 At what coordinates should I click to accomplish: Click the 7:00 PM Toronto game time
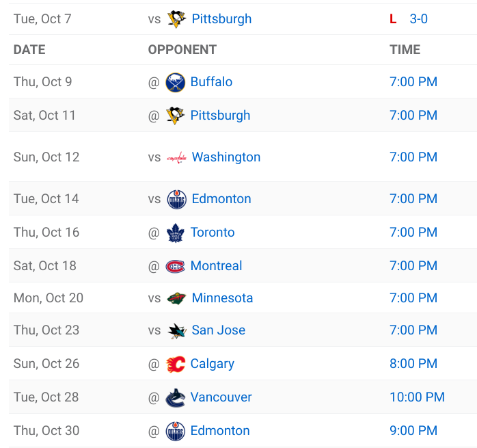413,233
